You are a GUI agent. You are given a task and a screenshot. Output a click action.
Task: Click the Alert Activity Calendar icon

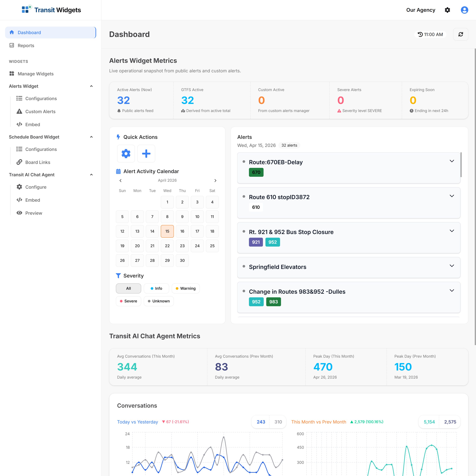coord(118,171)
